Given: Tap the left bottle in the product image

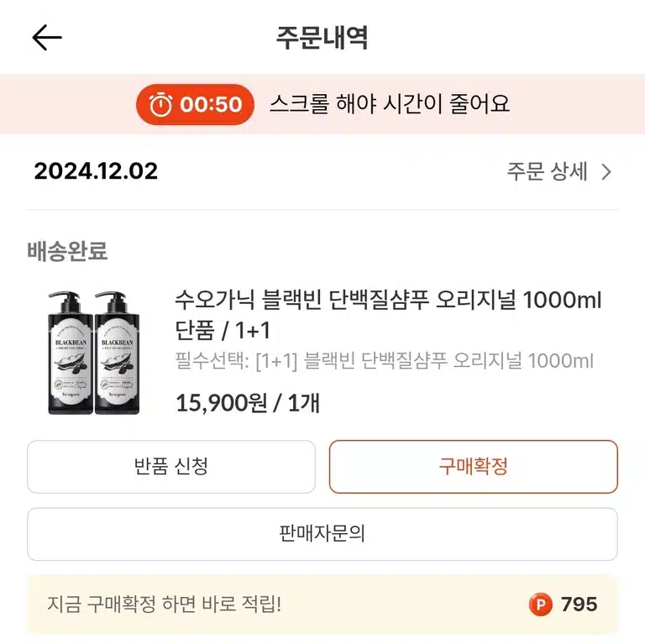Looking at the screenshot, I should [71, 353].
